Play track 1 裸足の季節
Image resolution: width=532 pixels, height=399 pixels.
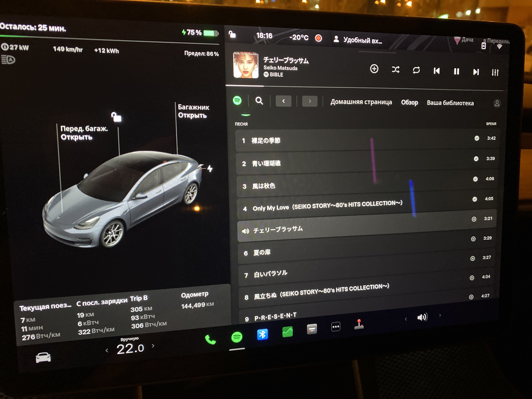(x=367, y=140)
